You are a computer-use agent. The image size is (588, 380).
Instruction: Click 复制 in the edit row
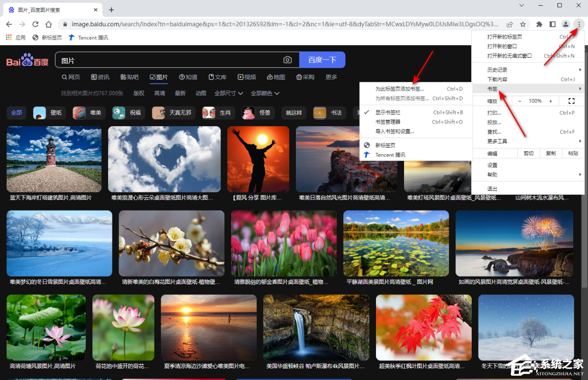(551, 153)
